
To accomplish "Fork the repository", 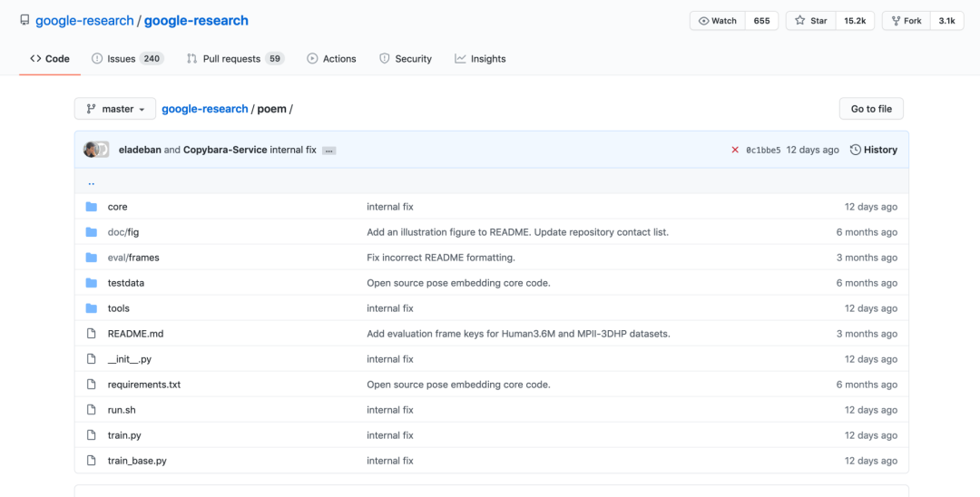I will 906,21.
